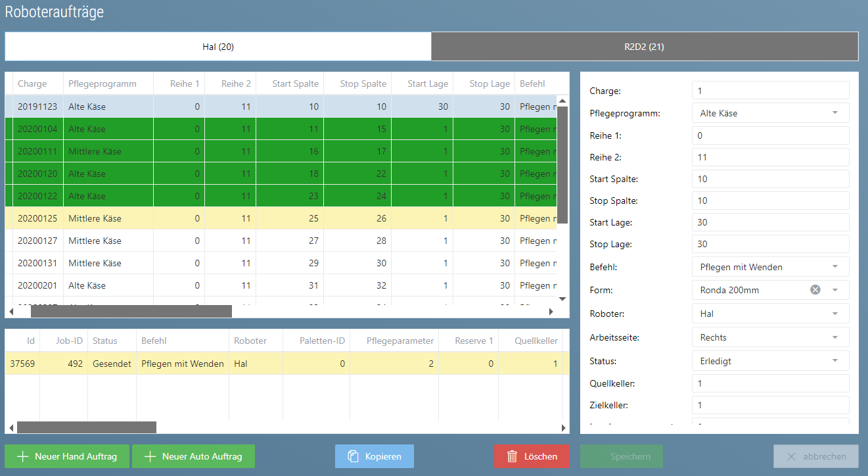Click the red Löschen button

[532, 456]
